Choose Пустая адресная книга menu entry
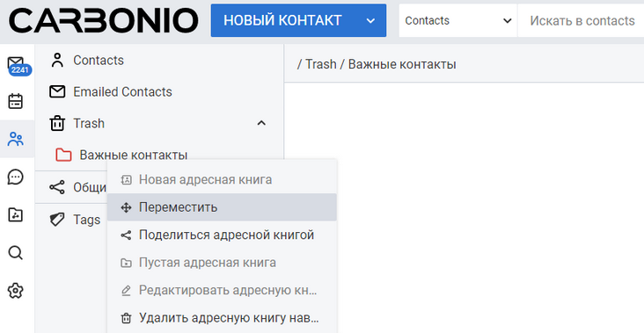This screenshot has width=644, height=333. (222, 263)
